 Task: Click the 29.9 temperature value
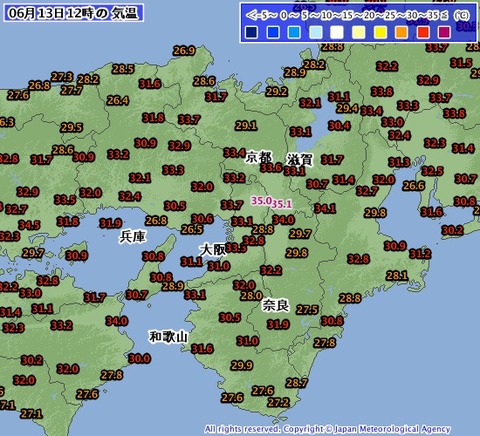pyautogui.click(x=241, y=365)
